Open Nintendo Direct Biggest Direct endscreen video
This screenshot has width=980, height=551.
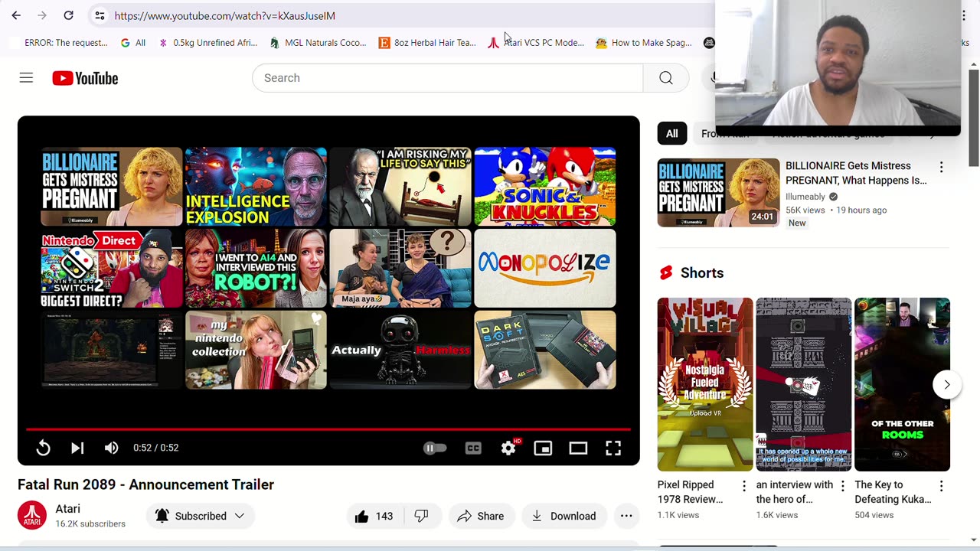pos(112,268)
